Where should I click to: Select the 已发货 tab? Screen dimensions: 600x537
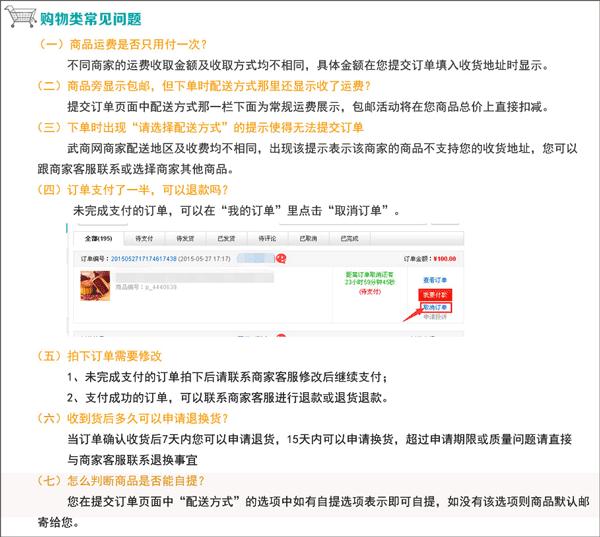tap(227, 238)
